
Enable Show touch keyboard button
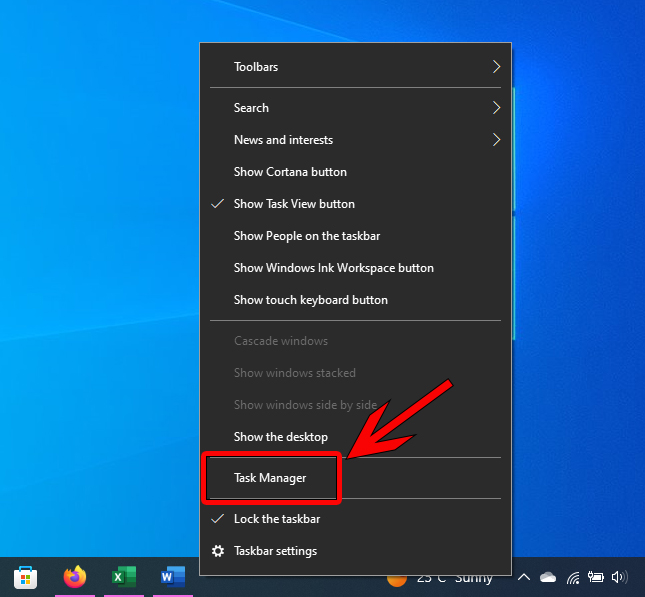tap(355, 300)
